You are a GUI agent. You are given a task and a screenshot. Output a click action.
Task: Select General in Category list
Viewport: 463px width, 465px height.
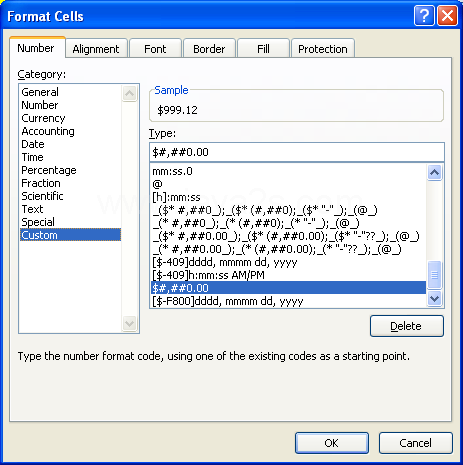[x=70, y=92]
